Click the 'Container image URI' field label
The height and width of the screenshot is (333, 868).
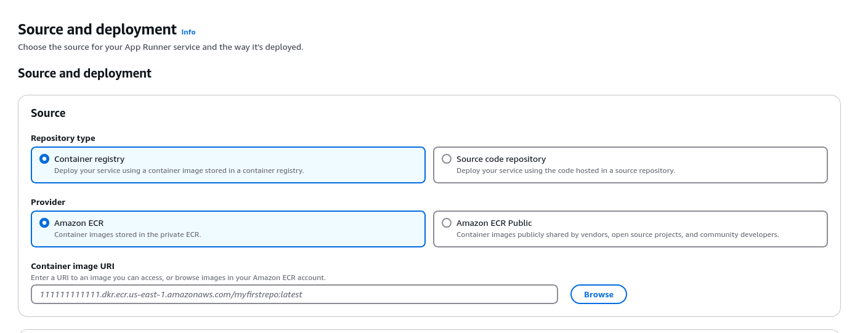coord(73,266)
